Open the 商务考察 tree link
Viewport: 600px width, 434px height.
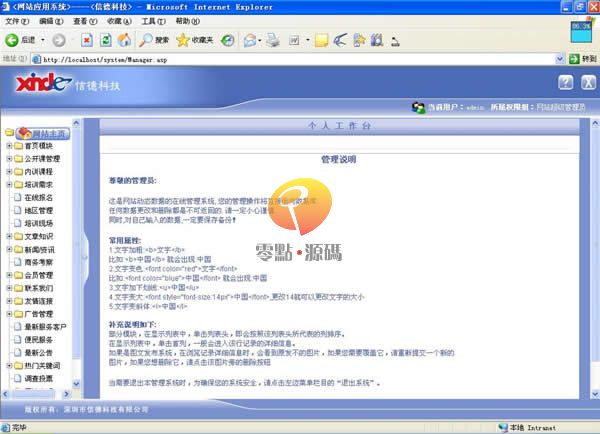tap(38, 262)
